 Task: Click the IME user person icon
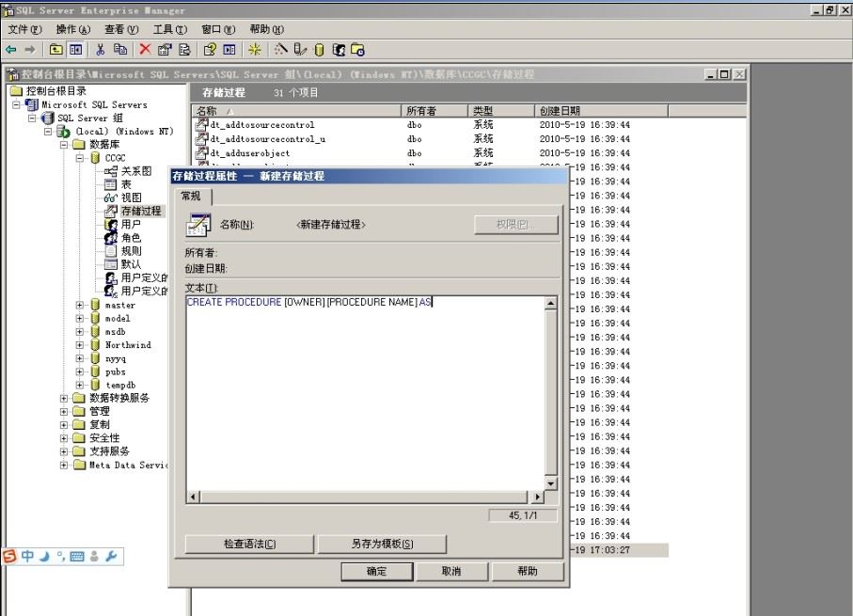pos(94,556)
